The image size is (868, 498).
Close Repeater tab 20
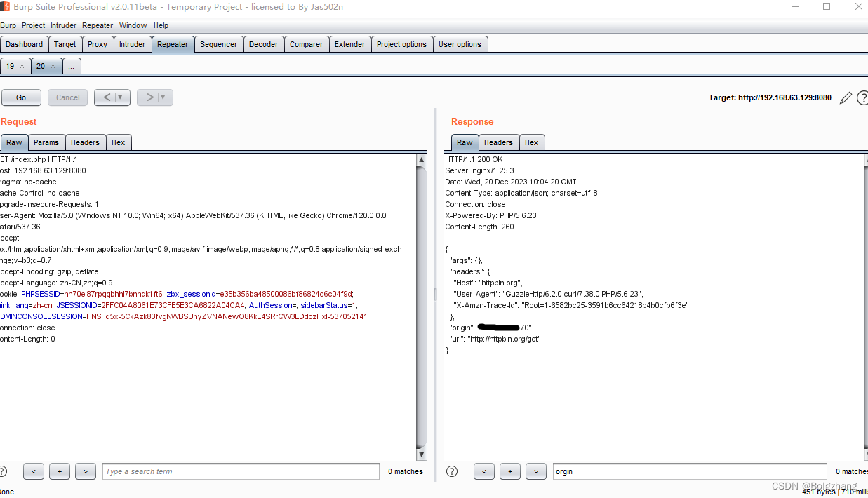pyautogui.click(x=53, y=67)
